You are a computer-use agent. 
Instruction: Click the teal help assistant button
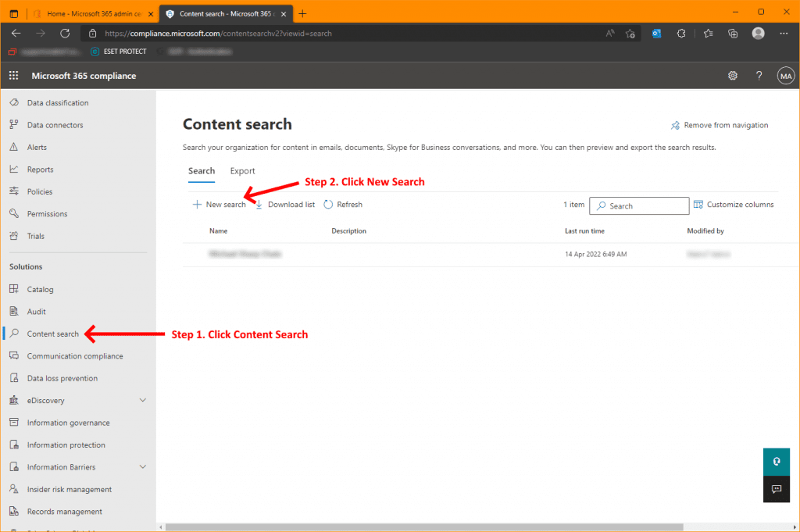point(777,462)
